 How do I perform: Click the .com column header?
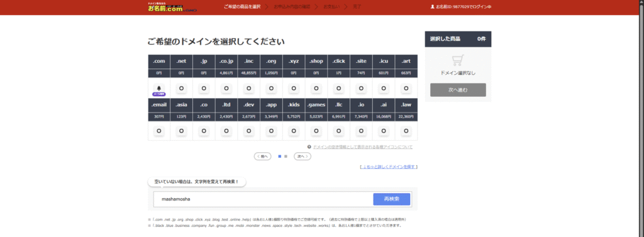pyautogui.click(x=159, y=62)
